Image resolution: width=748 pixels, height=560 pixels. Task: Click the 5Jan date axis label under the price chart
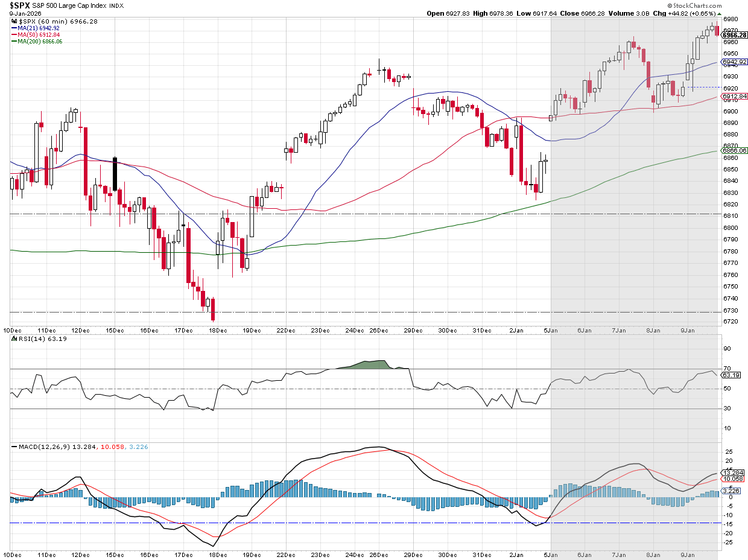point(552,330)
